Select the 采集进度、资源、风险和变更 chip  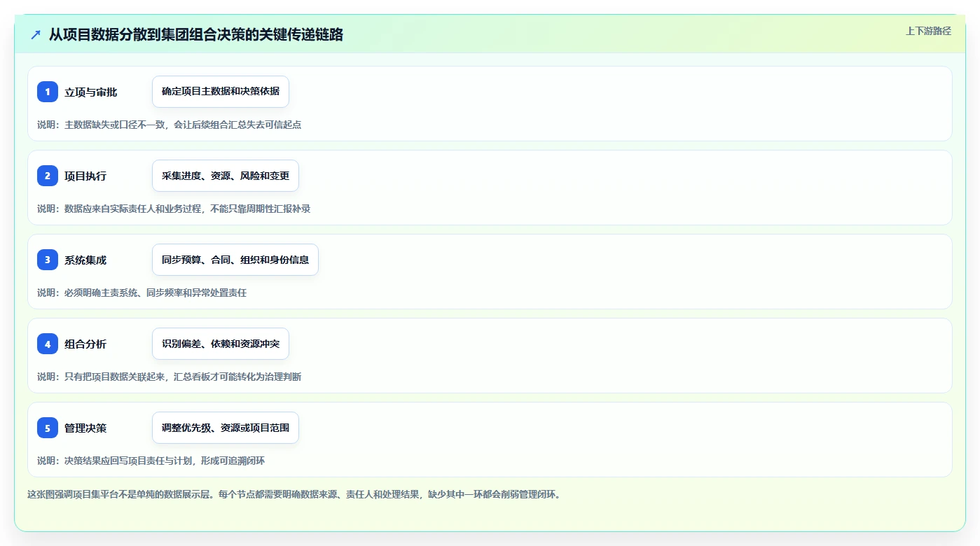(226, 176)
